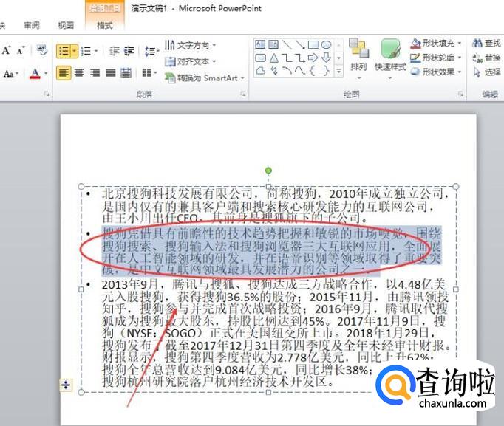This screenshot has height=426, width=504.
Task: Open drawing group dialog launcher
Action: click(x=461, y=94)
